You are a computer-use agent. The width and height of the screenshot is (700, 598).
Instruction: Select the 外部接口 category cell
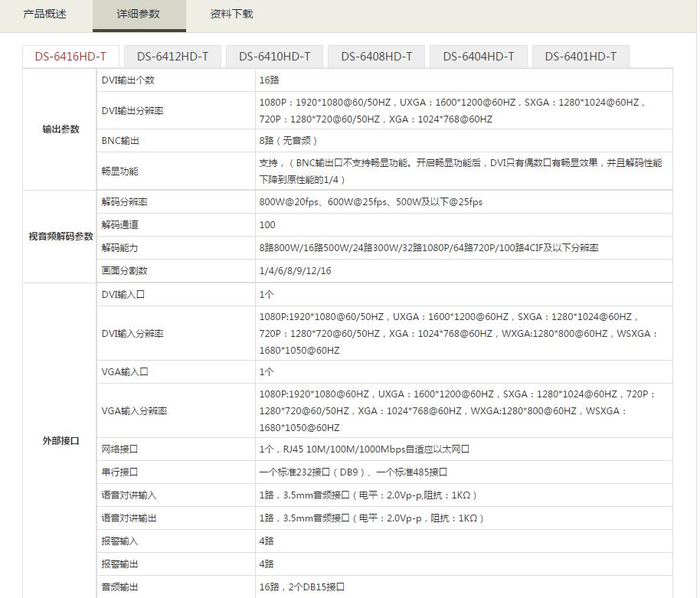pos(61,441)
